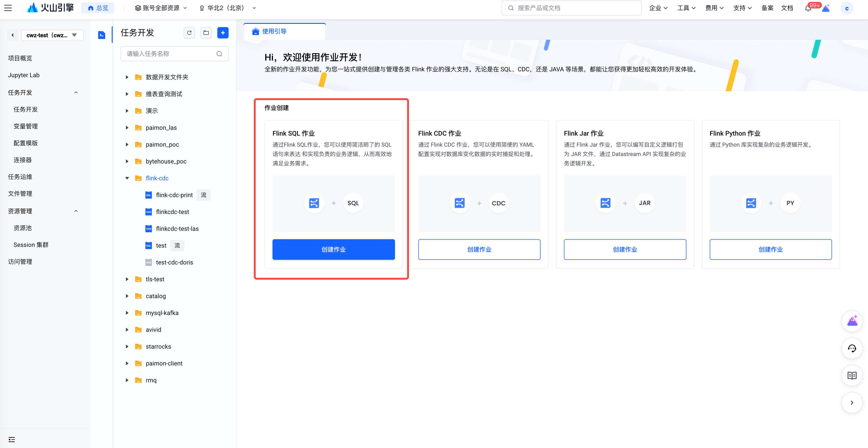Expand the paimon_las folder
Image resolution: width=868 pixels, height=448 pixels.
(x=127, y=128)
